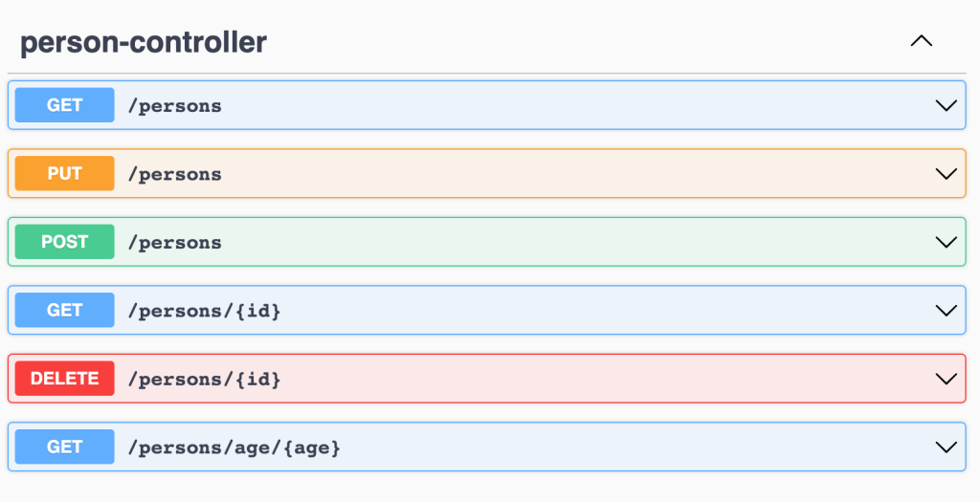Image resolution: width=980 pixels, height=502 pixels.
Task: Click the GET badge beside /persons/age/{age}
Action: [x=65, y=447]
